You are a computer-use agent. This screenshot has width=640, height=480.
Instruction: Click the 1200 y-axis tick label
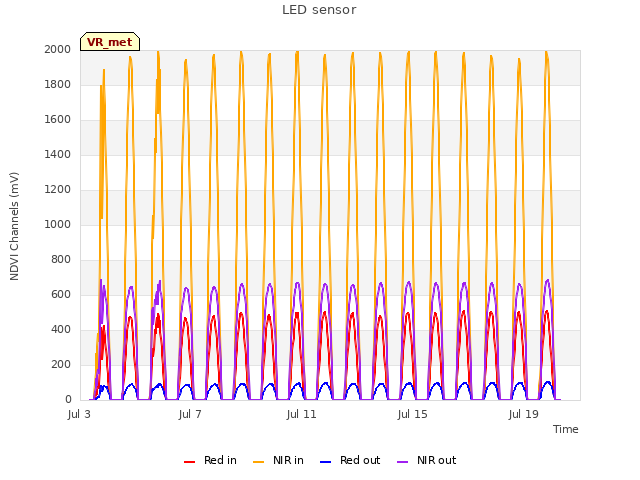click(x=58, y=190)
